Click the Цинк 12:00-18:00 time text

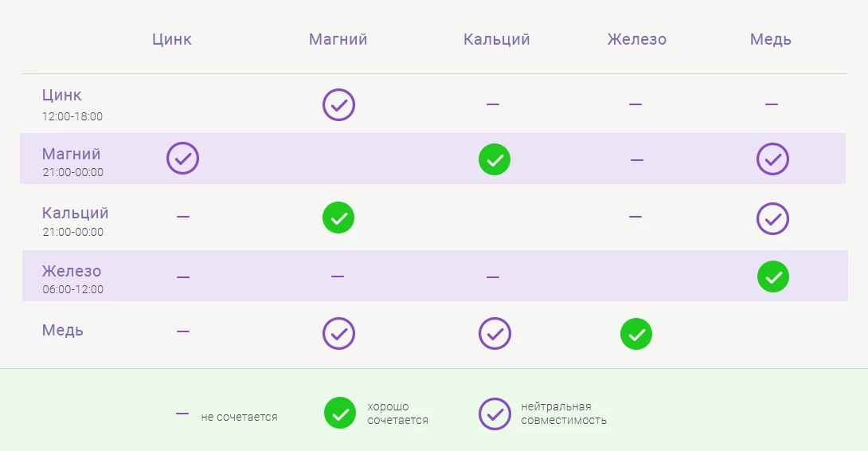72,117
